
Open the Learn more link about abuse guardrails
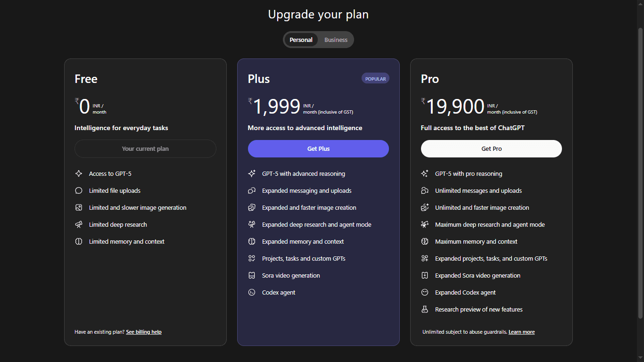521,332
